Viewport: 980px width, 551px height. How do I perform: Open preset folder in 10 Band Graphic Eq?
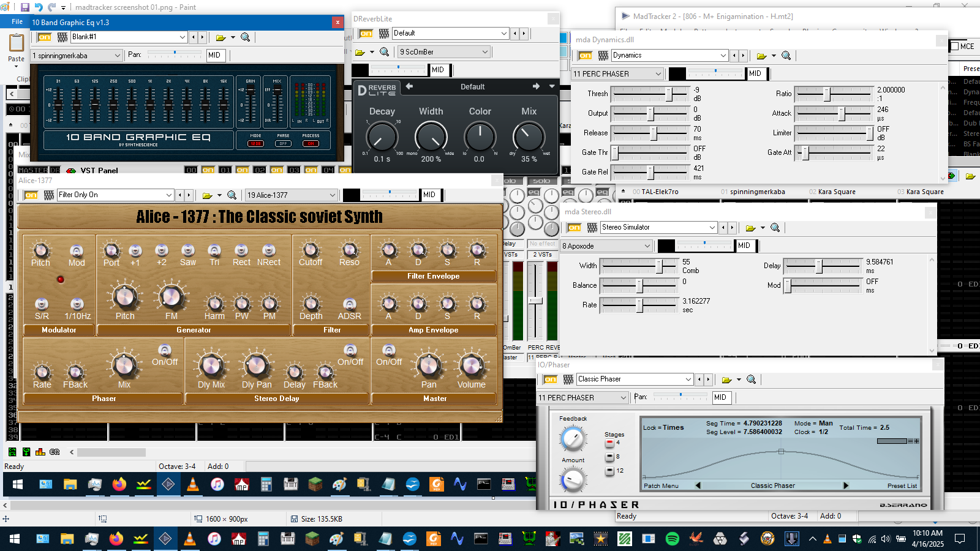click(220, 37)
